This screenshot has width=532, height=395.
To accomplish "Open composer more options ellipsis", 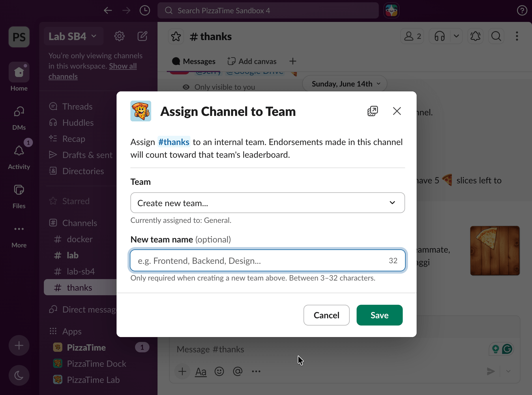I will coord(256,371).
